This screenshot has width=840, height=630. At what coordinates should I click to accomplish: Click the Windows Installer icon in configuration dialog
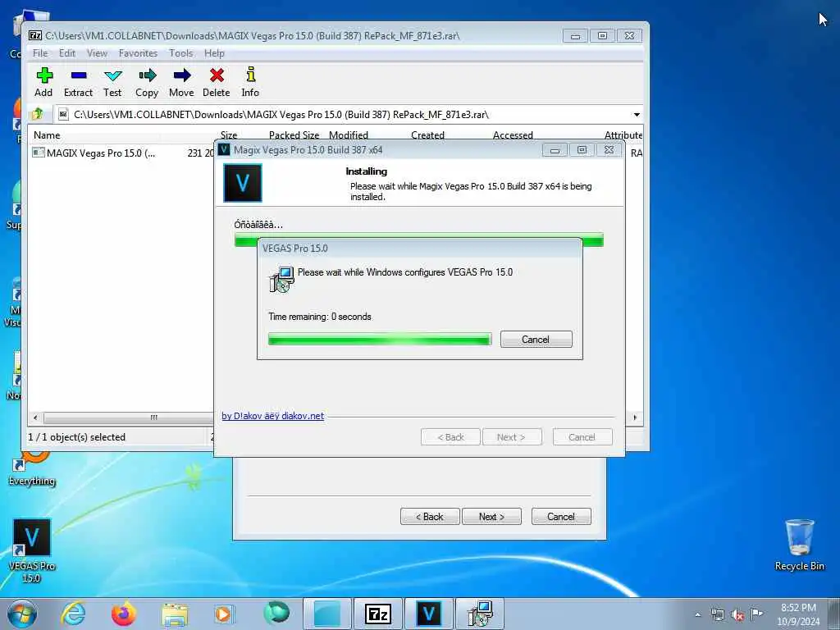(281, 279)
